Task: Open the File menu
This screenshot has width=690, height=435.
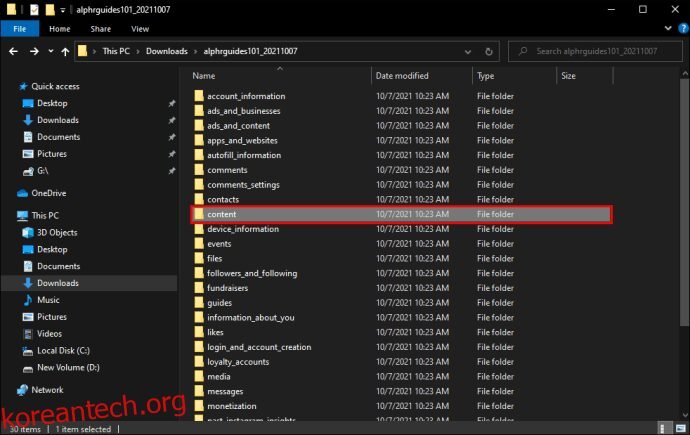Action: [x=19, y=29]
